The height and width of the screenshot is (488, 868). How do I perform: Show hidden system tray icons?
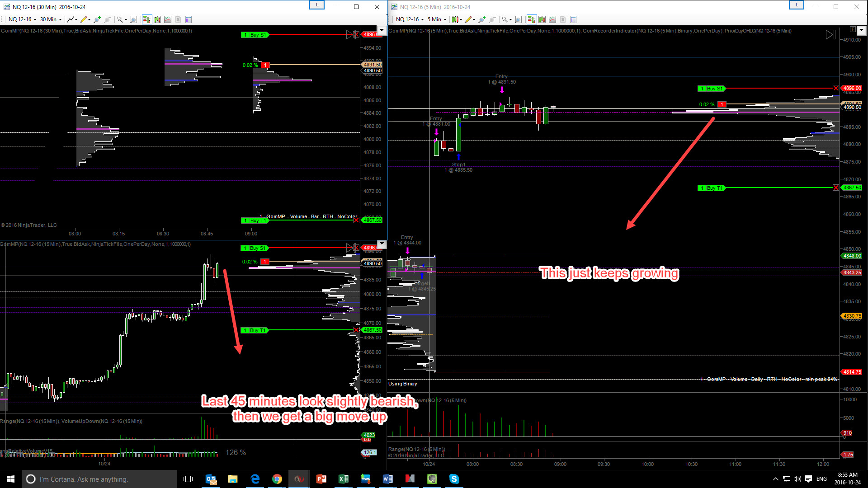point(776,479)
